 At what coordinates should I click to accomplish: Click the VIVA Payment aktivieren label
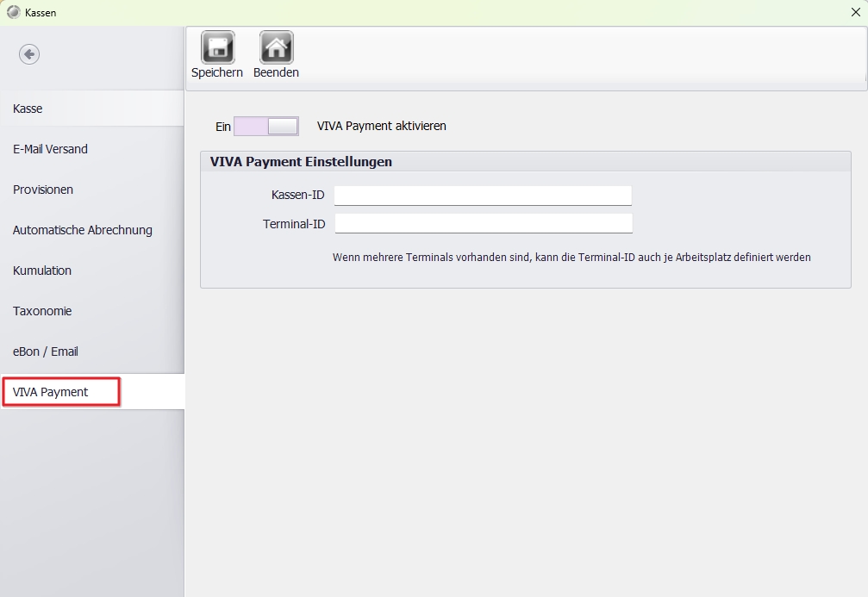[381, 126]
